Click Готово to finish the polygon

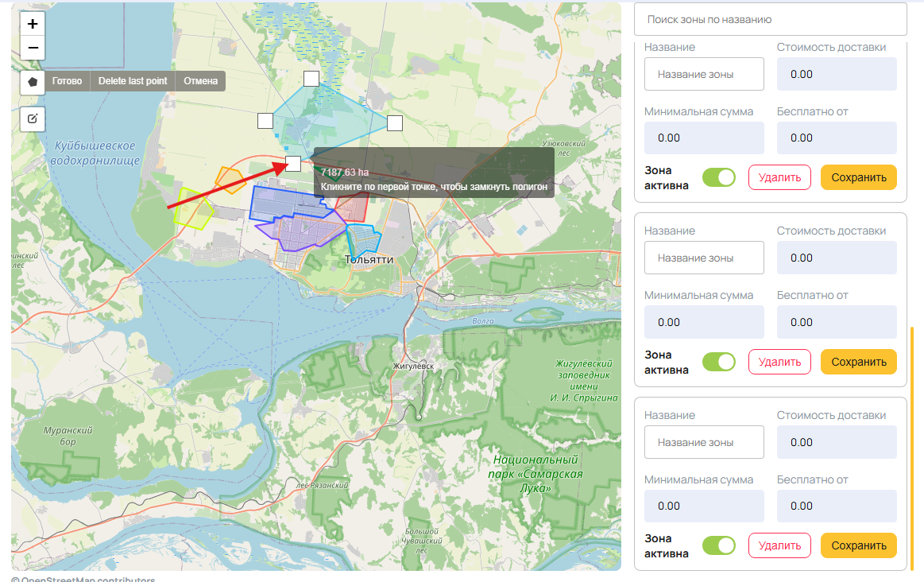[x=68, y=81]
